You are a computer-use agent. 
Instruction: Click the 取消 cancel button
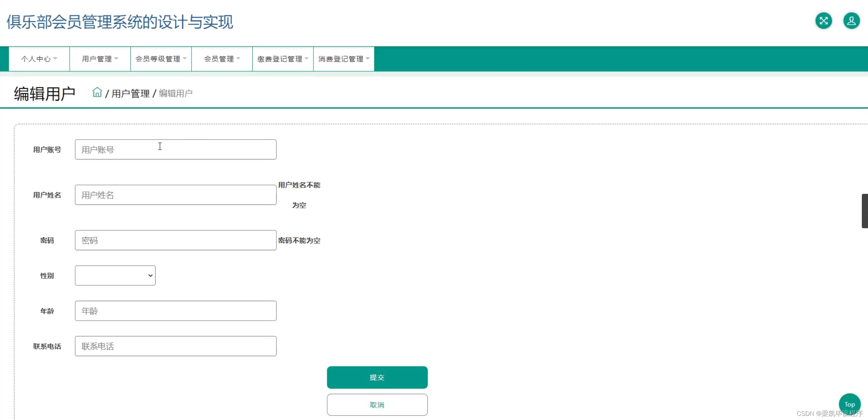click(x=377, y=405)
